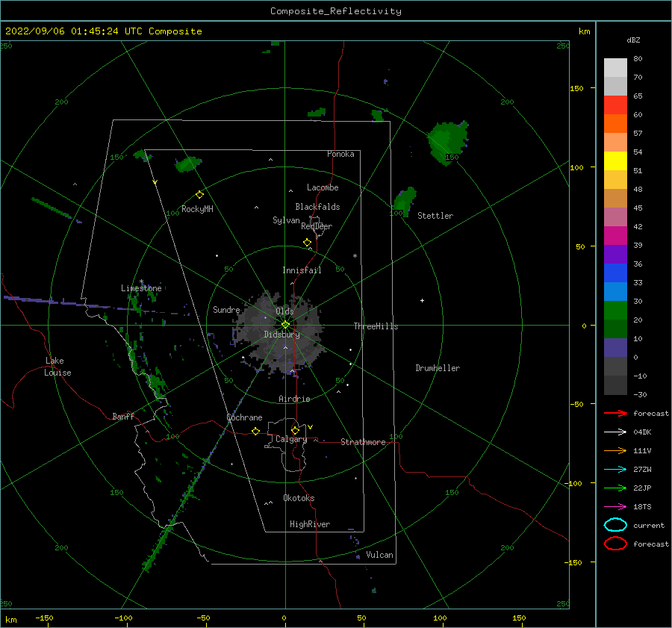
Task: Click the Stettler town label
Action: (435, 216)
